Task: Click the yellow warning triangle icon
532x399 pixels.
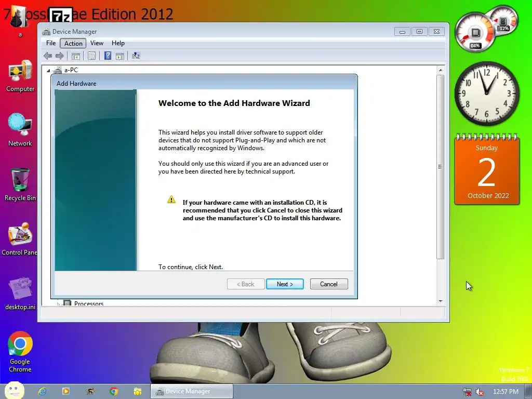Action: coord(171,199)
